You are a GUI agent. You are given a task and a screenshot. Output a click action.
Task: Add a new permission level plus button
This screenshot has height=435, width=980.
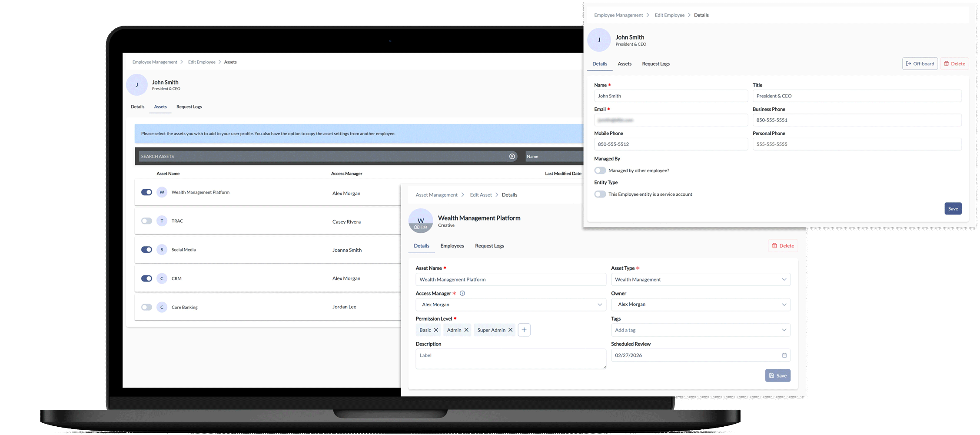coord(524,330)
